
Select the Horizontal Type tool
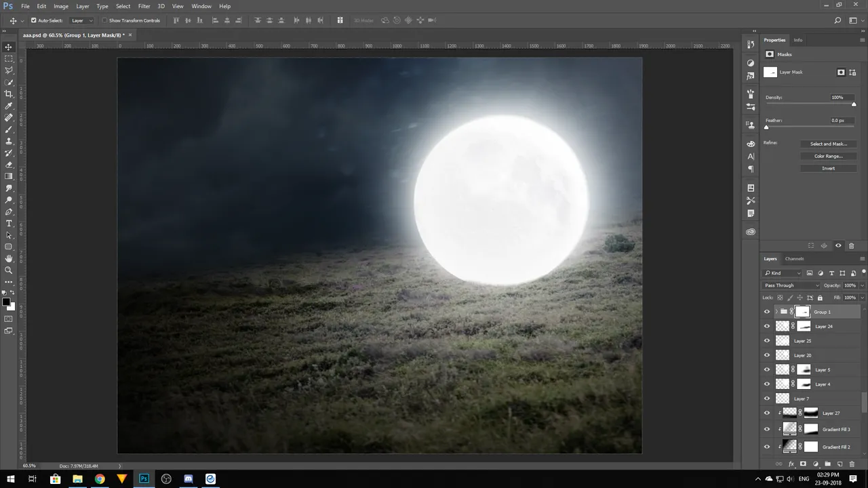pos(9,223)
